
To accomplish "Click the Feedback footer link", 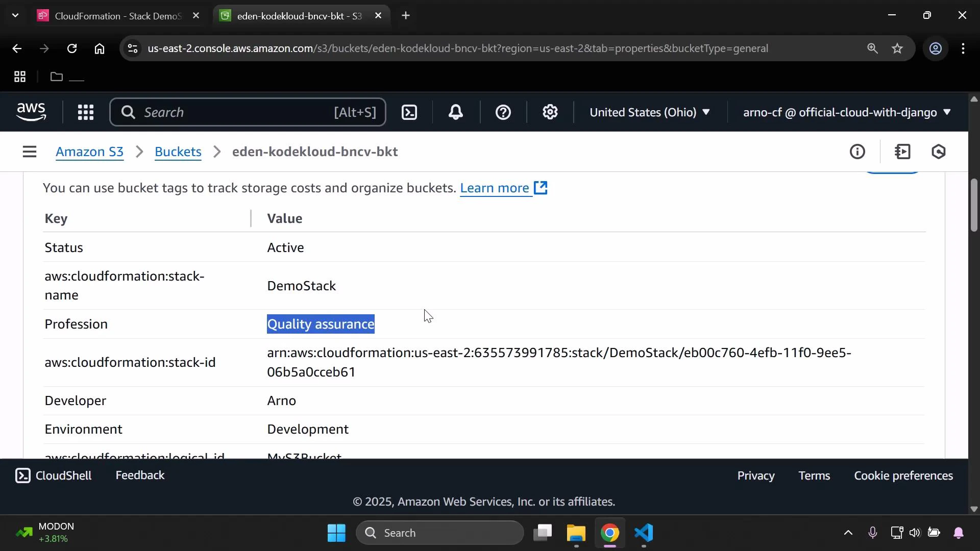I will [x=140, y=475].
